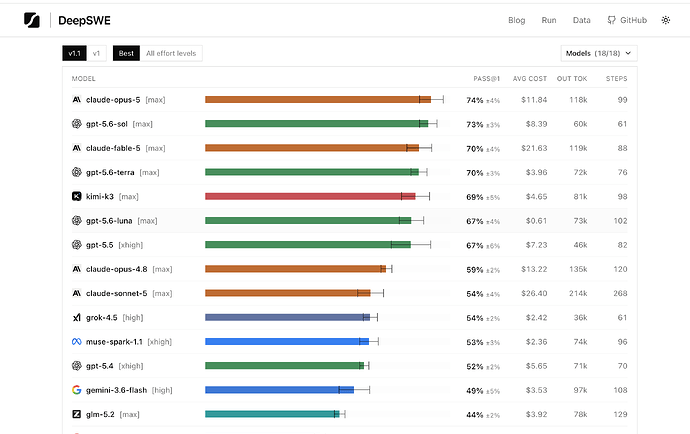690x434 pixels.
Task: Click the 214k output tokens value
Action: pos(578,293)
